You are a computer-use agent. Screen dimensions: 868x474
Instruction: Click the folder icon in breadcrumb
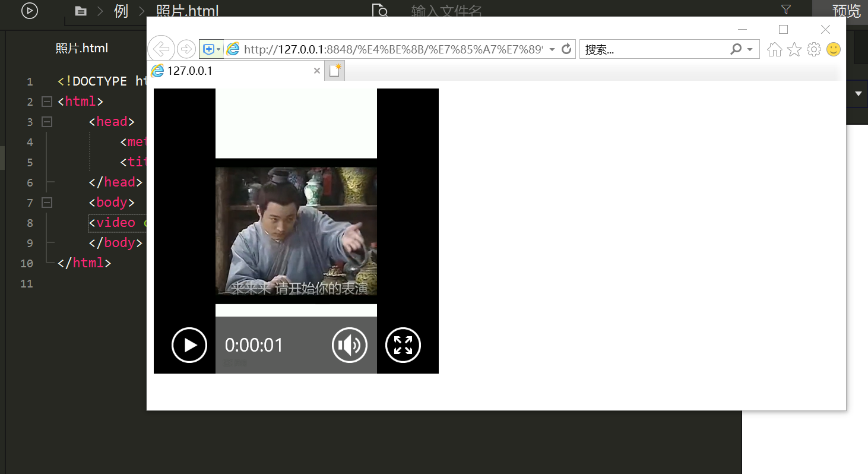click(80, 11)
